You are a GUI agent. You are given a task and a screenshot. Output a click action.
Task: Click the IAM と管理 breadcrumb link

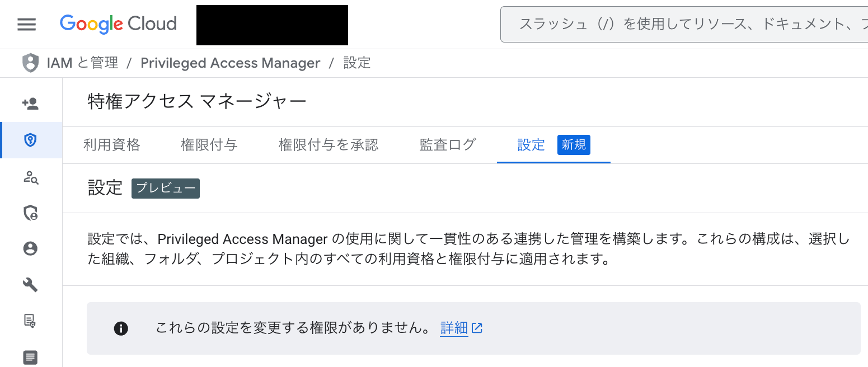click(82, 63)
